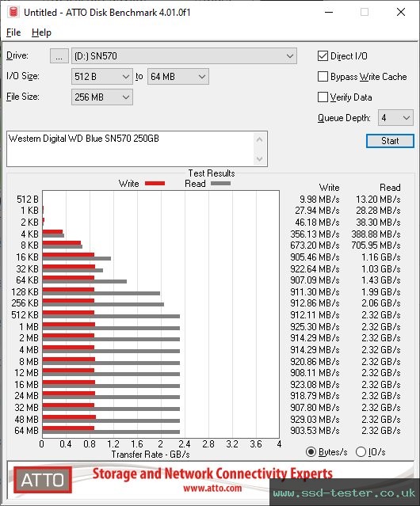420x506 pixels.
Task: Select the Bytes/s radio button
Action: [x=311, y=452]
